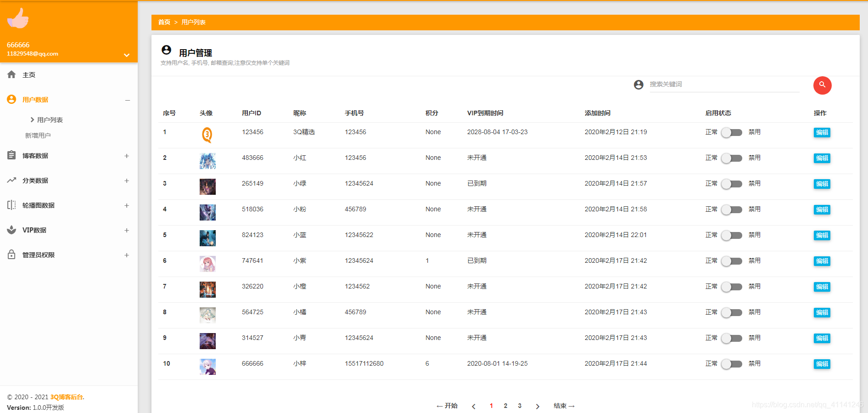Toggle status switch for user 483666
Image resolution: width=868 pixels, height=413 pixels.
pos(732,158)
